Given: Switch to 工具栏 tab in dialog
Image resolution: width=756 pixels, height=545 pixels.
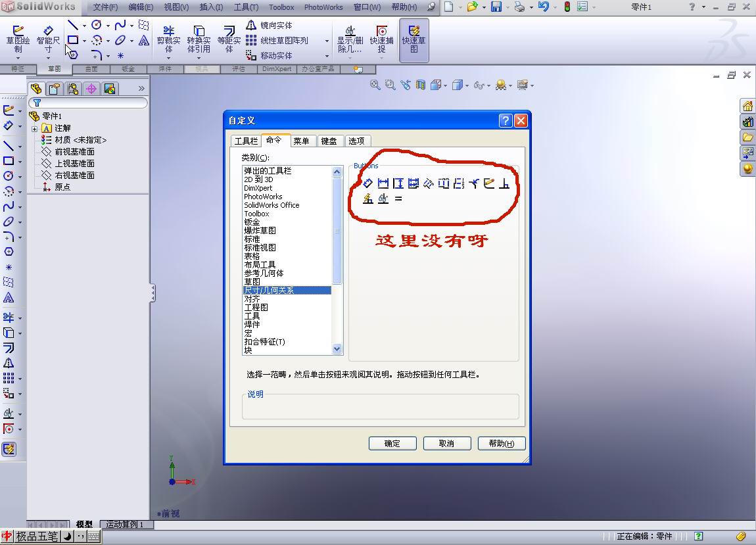Looking at the screenshot, I should 247,141.
